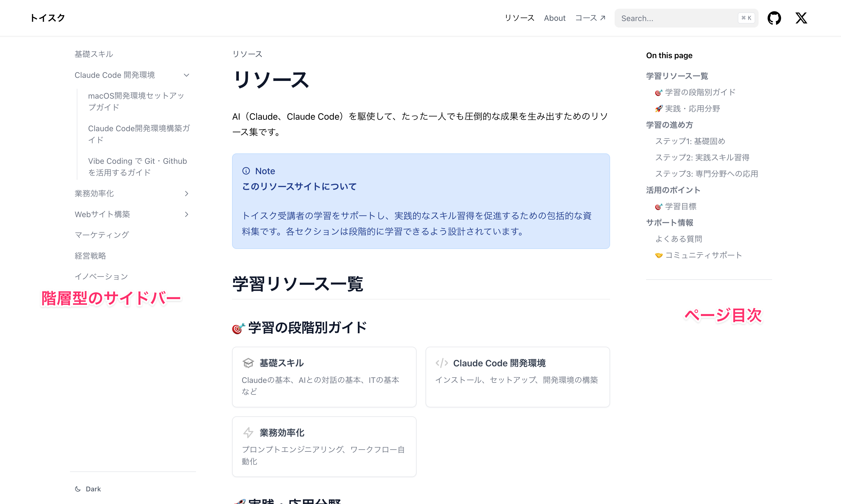Viewport: 841px width, 504px height.
Task: Click the lightning bolt icon on 業務効率化 card
Action: pyautogui.click(x=248, y=432)
